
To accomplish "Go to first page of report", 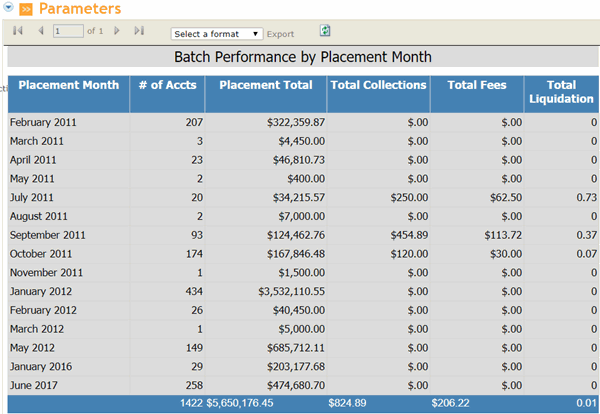I will (x=18, y=32).
